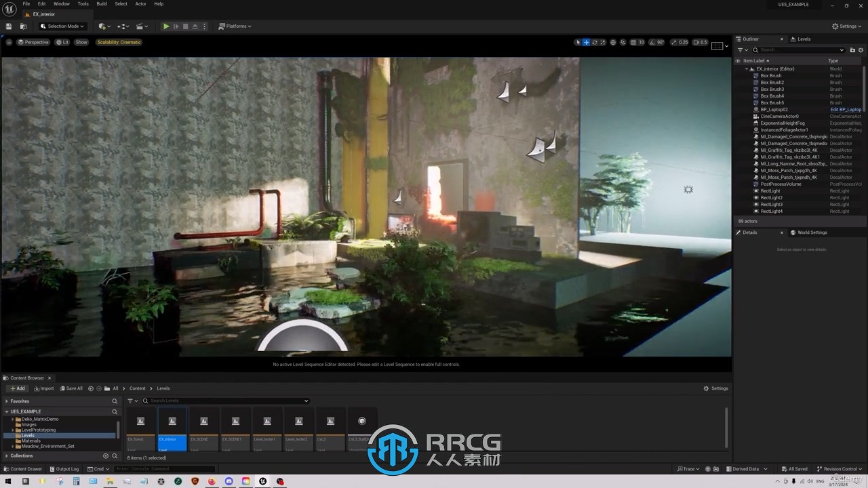The width and height of the screenshot is (868, 488).
Task: Click the Outliner add folder icon
Action: point(853,50)
